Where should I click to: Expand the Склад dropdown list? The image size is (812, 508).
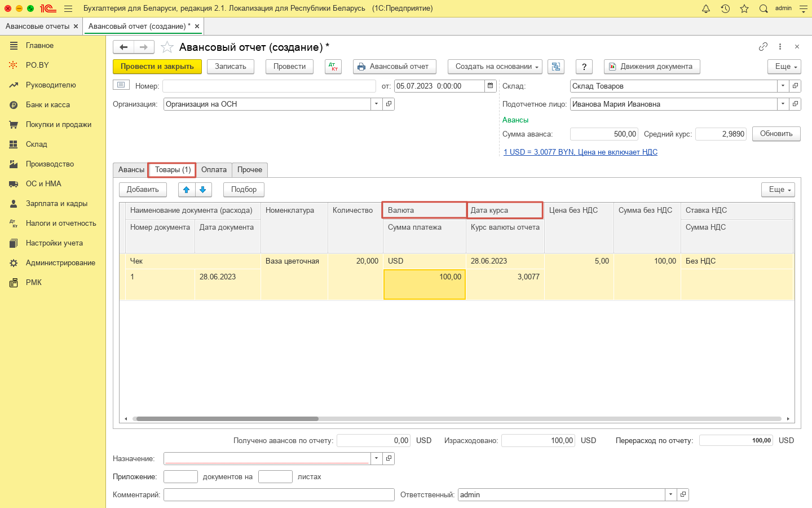coord(783,86)
